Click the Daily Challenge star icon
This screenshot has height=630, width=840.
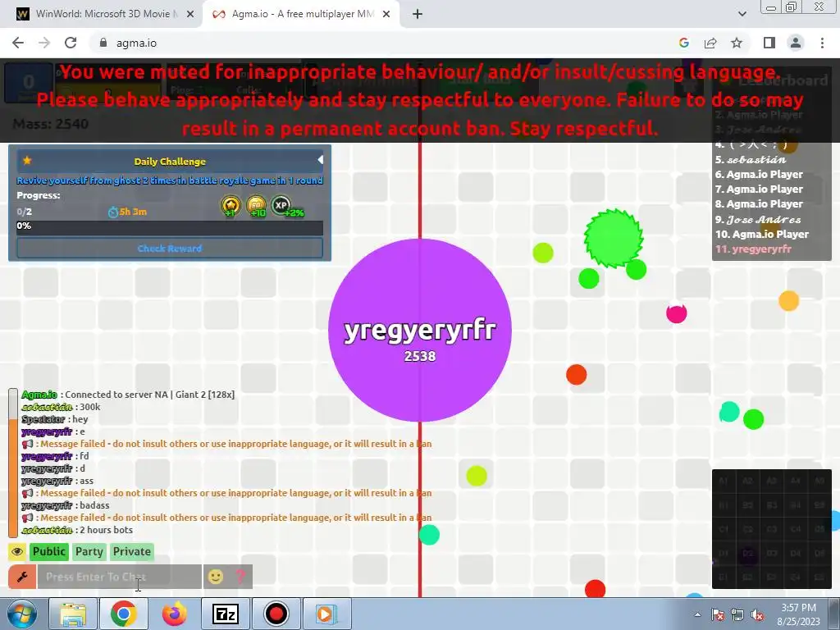27,160
